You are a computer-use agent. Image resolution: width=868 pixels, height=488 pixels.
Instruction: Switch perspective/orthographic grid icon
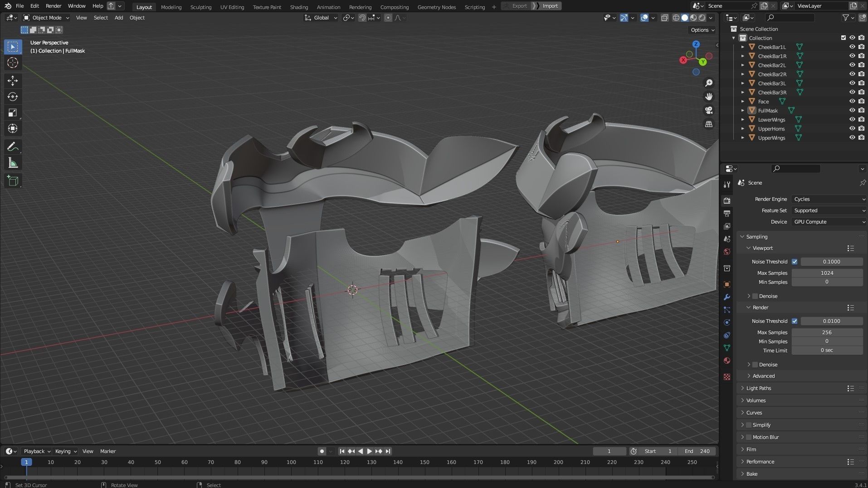point(708,124)
